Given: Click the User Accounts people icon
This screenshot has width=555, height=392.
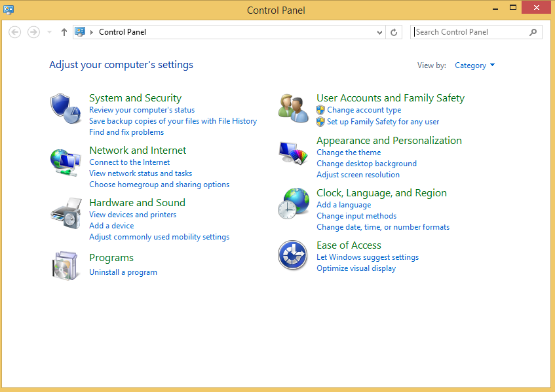Looking at the screenshot, I should 293,109.
